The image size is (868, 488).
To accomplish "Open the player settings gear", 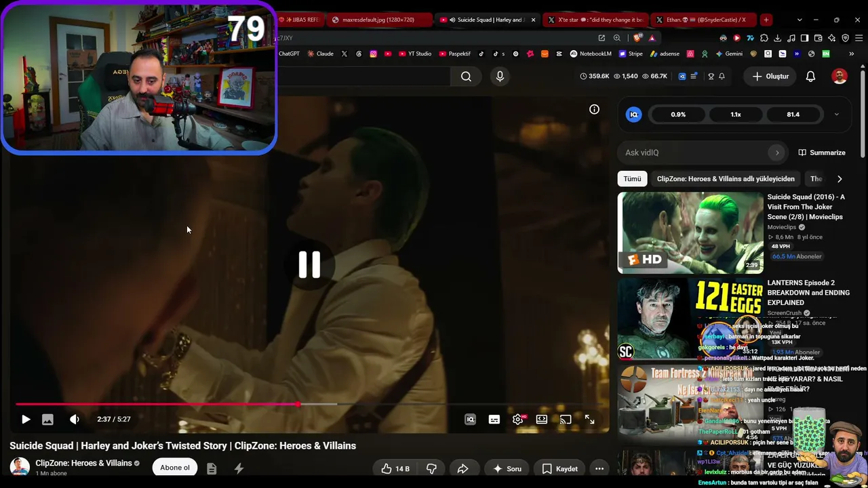I will 518,420.
